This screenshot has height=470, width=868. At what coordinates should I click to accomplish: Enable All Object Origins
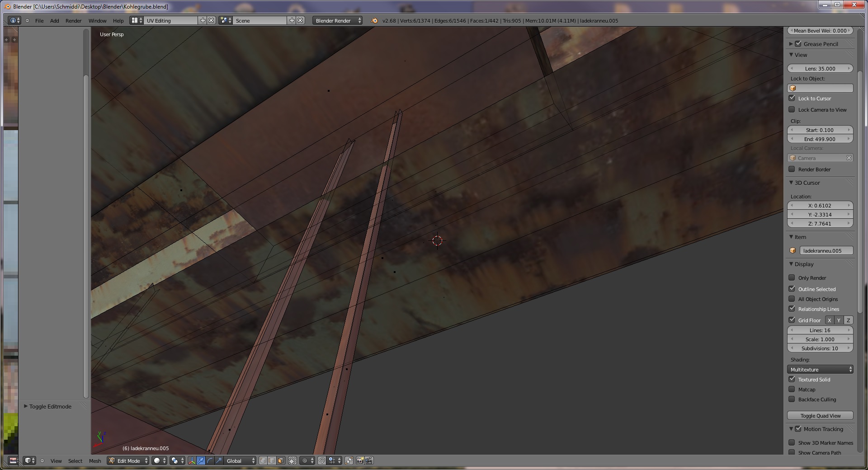click(x=792, y=299)
